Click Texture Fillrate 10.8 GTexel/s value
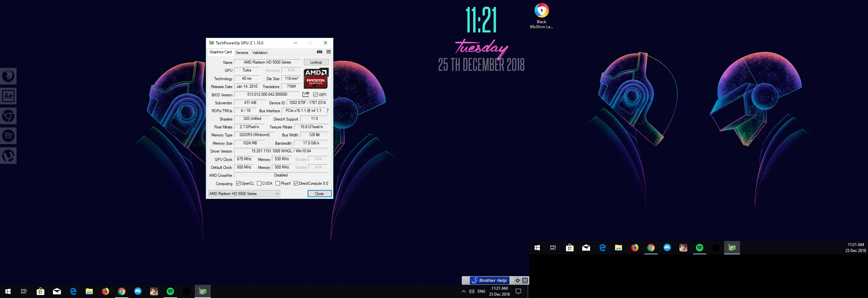 click(311, 127)
